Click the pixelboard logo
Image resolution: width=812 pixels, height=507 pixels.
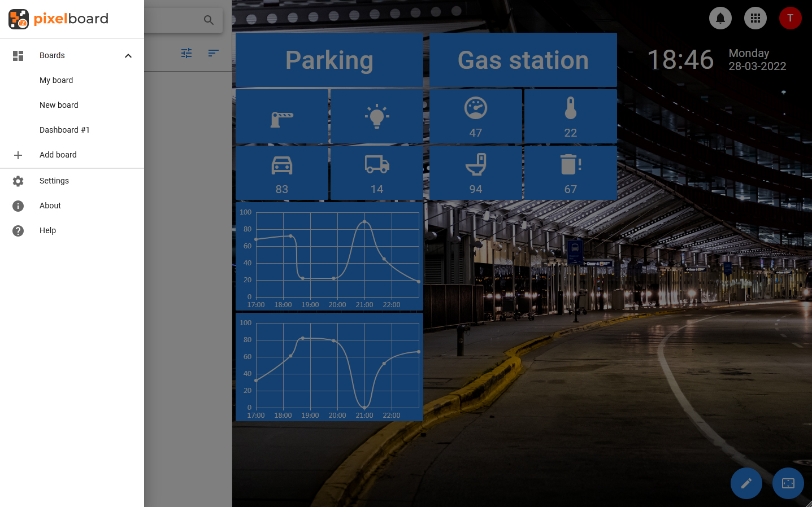point(59,19)
